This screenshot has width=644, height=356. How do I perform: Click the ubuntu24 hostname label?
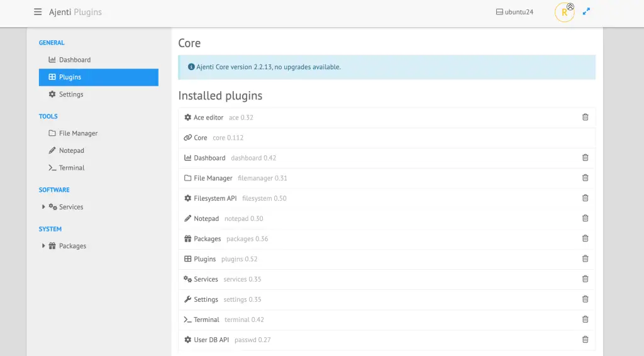514,12
